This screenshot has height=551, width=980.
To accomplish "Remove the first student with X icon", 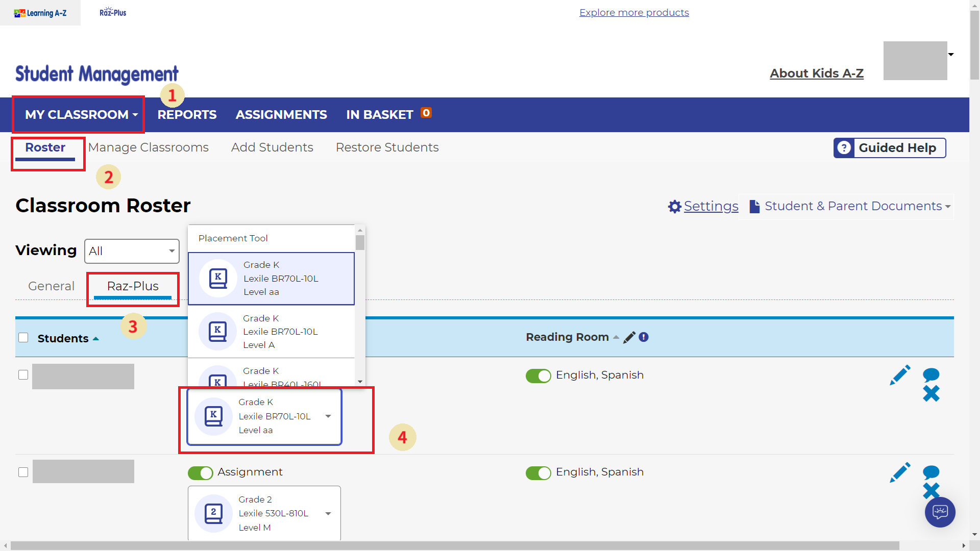I will pos(931,393).
